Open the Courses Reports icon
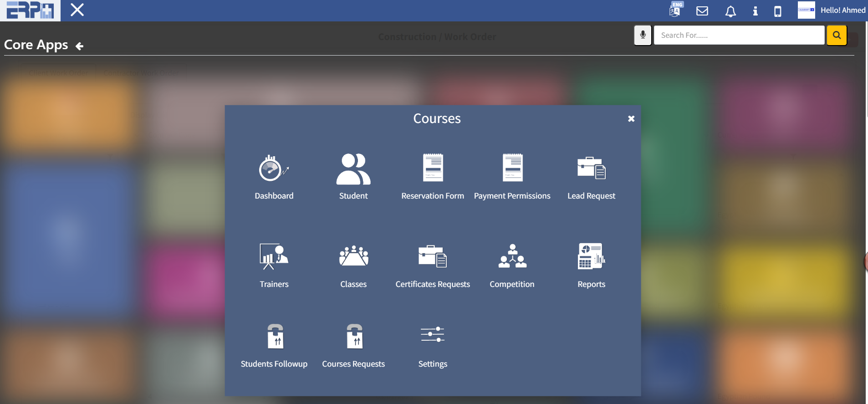Screen dimensions: 868x404 (591, 256)
